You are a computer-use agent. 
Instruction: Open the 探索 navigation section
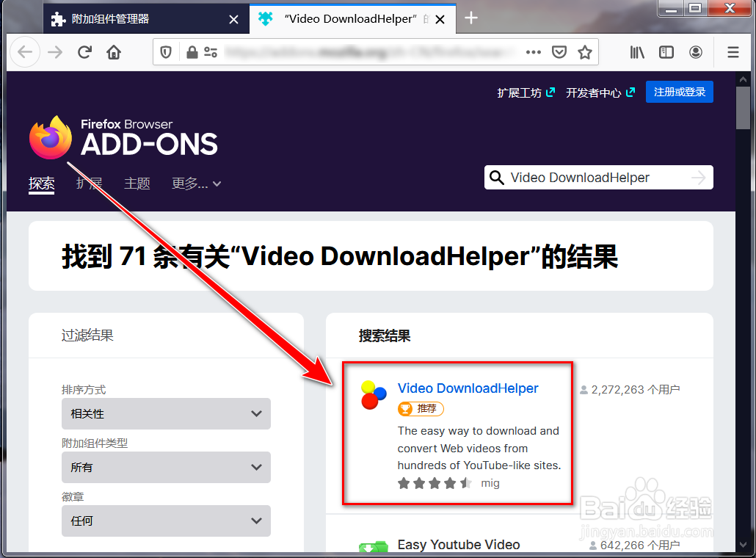pyautogui.click(x=41, y=184)
